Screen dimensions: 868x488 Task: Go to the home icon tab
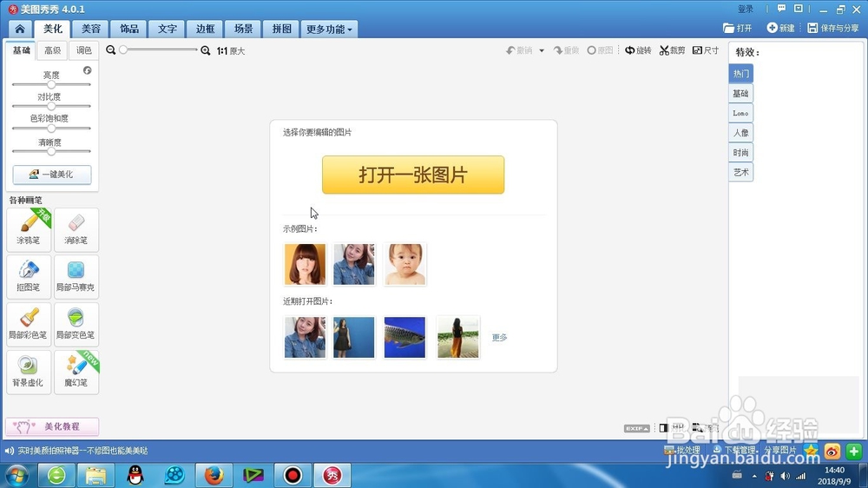pyautogui.click(x=20, y=29)
